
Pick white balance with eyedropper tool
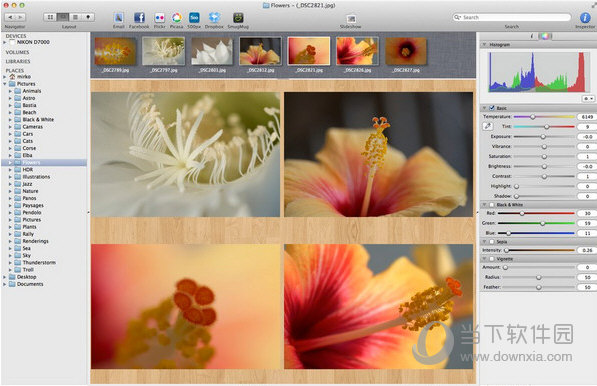click(488, 126)
